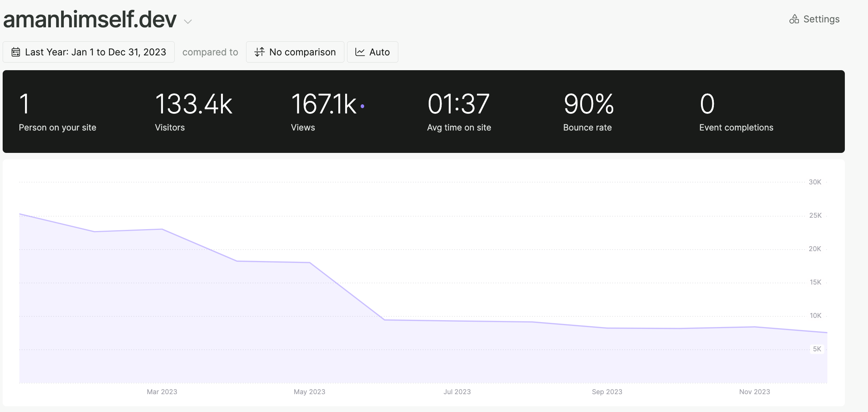Open the No comparison dropdown
The width and height of the screenshot is (868, 412).
click(x=295, y=52)
